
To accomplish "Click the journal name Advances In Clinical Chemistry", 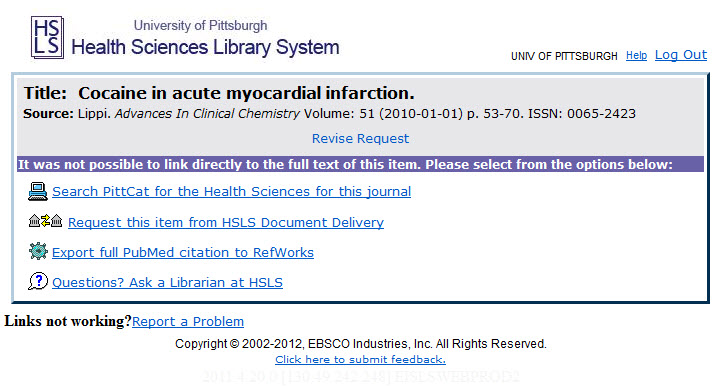I will coord(207,114).
